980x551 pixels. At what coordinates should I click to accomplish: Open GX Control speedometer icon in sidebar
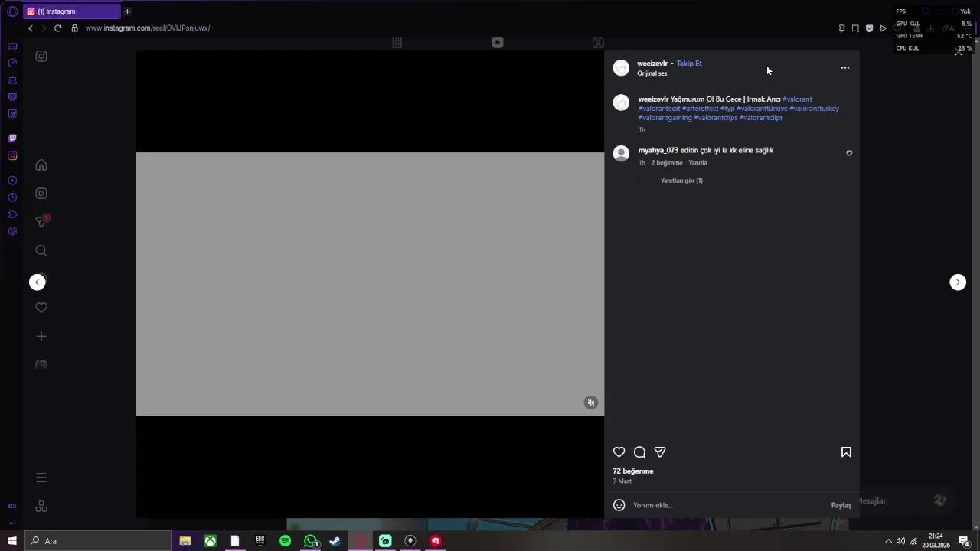click(x=12, y=64)
